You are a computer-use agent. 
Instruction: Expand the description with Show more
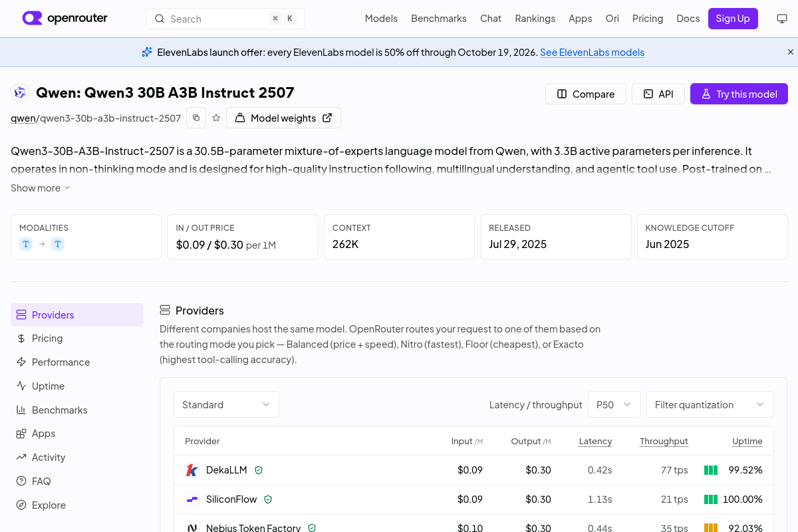[x=41, y=188]
